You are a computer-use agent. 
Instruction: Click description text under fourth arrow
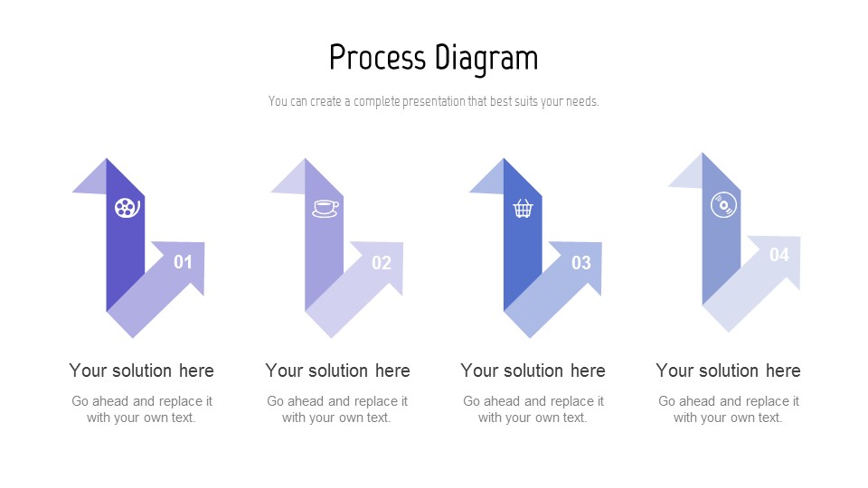coord(729,408)
